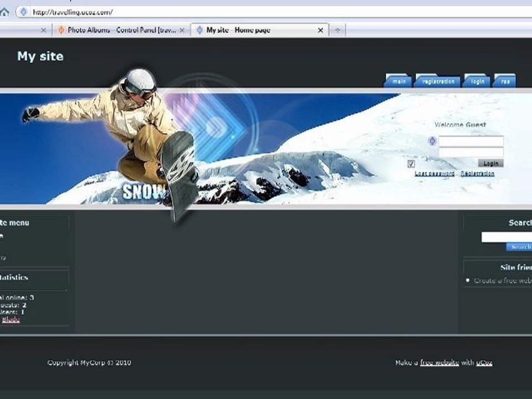
Task: Focus the password login field
Action: pyautogui.click(x=471, y=152)
